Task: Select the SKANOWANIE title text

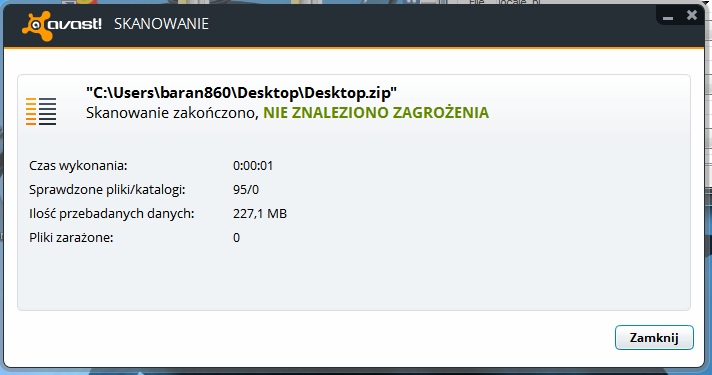Action: point(161,24)
